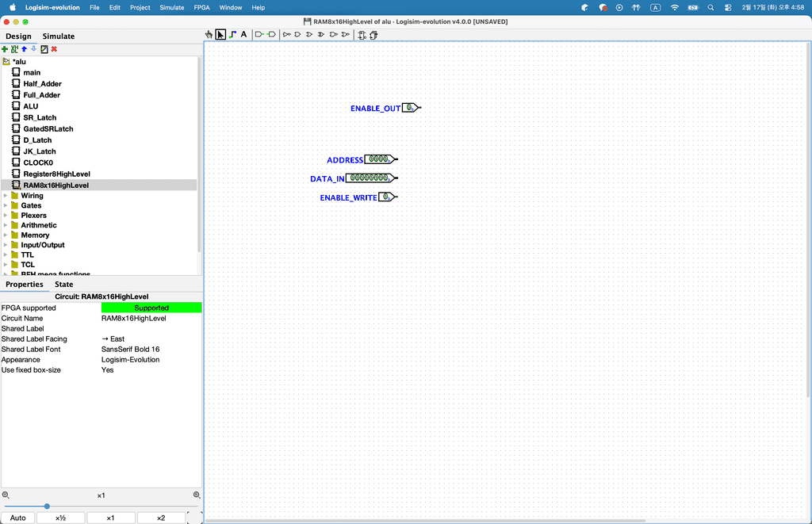The height and width of the screenshot is (524, 812).
Task: Switch to the State tab
Action: pyautogui.click(x=63, y=285)
